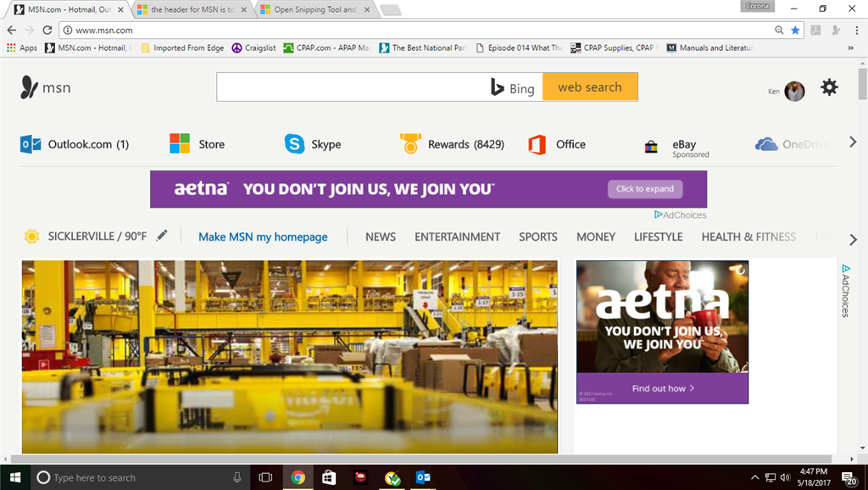Open Microsoft Rewards via its trophy icon
868x490 pixels.
pyautogui.click(x=409, y=144)
